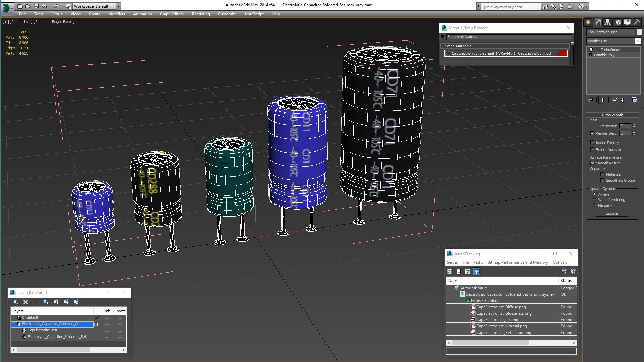Open the Graph Editors menu

[x=172, y=14]
